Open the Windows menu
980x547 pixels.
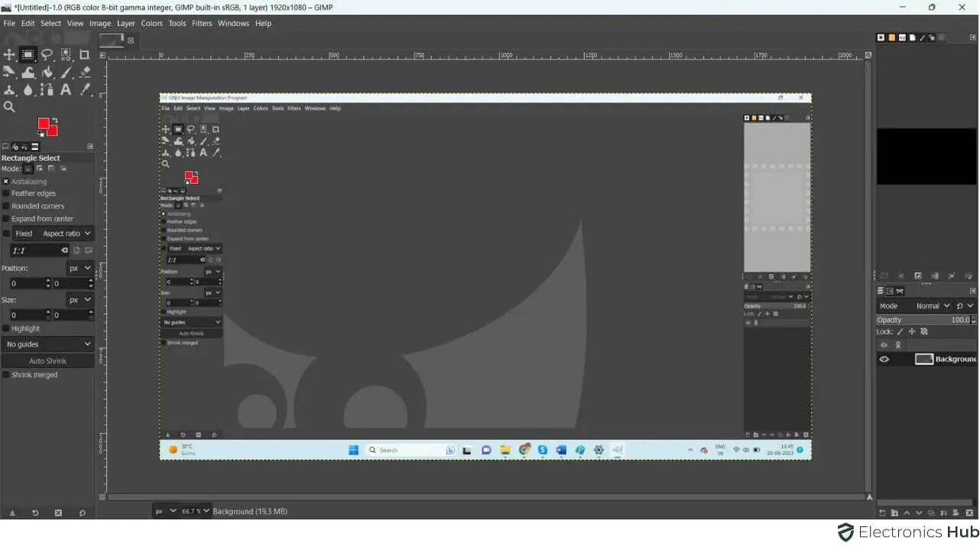coord(233,23)
